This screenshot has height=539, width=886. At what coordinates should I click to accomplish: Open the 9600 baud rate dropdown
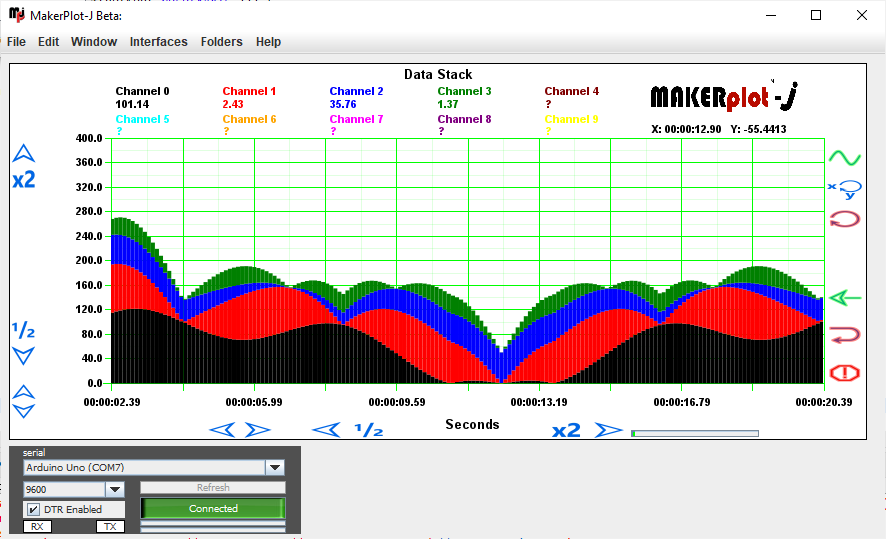click(115, 489)
